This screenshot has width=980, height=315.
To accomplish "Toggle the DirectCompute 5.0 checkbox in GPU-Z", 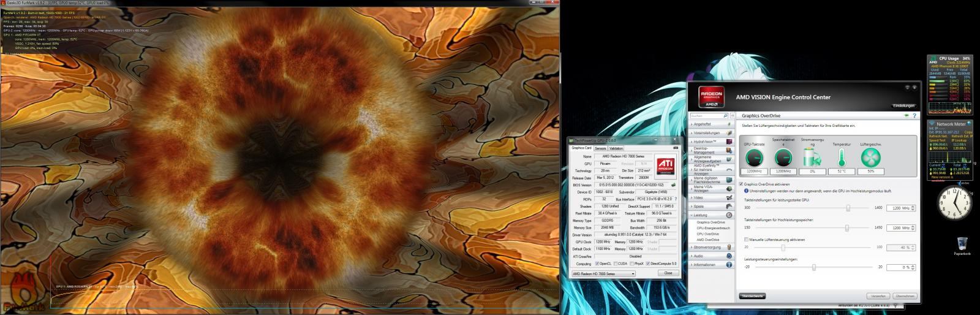I will [648, 264].
